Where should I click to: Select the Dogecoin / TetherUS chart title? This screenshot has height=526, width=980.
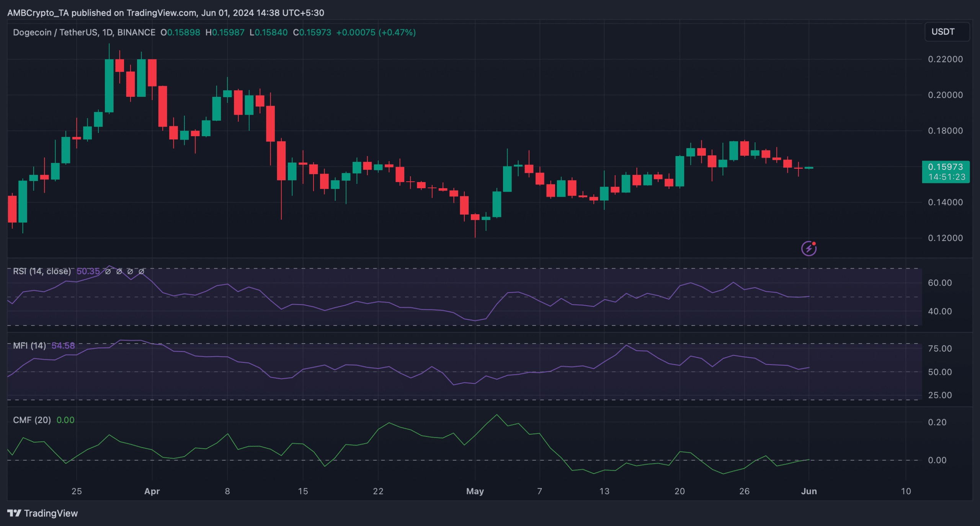click(84, 33)
